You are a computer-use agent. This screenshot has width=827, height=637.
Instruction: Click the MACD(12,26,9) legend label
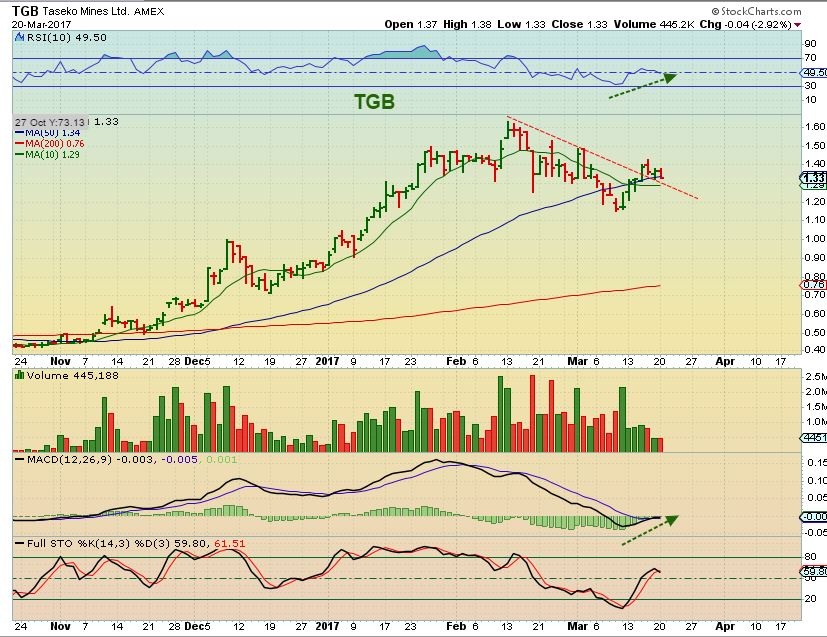coord(58,459)
